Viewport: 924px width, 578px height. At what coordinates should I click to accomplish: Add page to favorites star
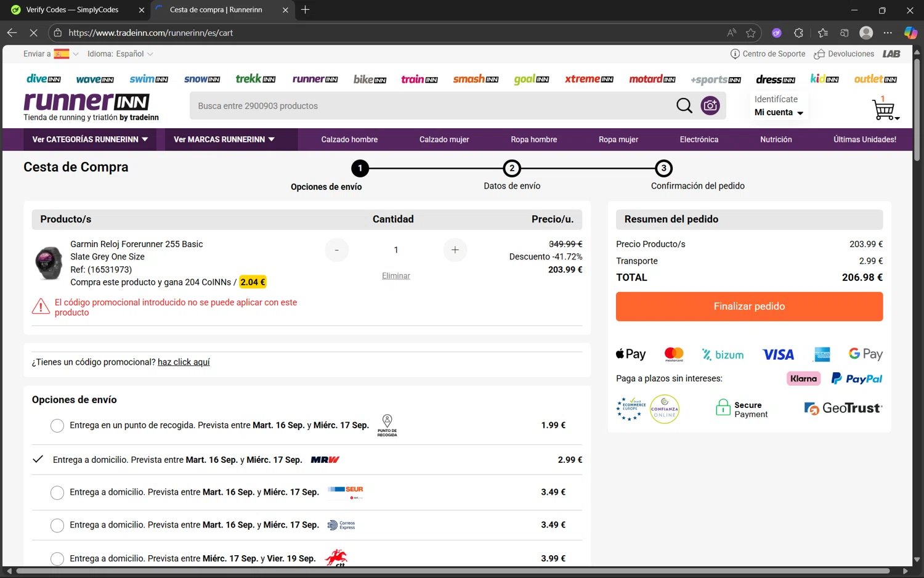click(750, 33)
